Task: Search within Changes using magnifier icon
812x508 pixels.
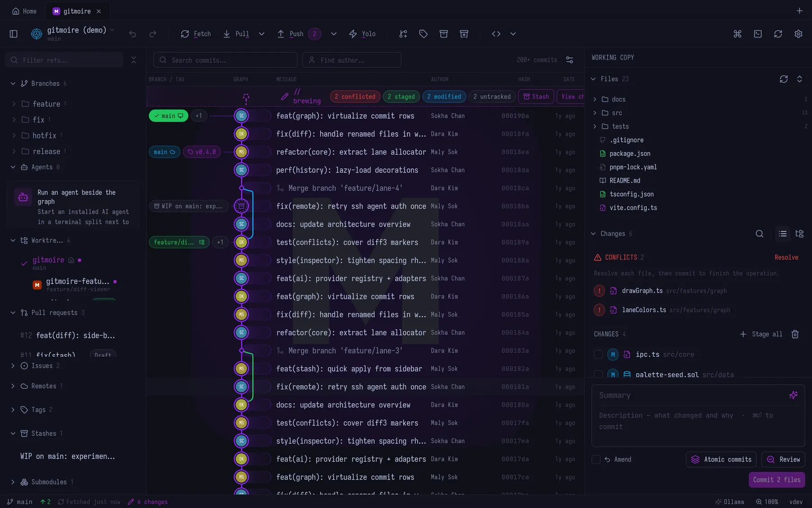Action: click(x=760, y=233)
